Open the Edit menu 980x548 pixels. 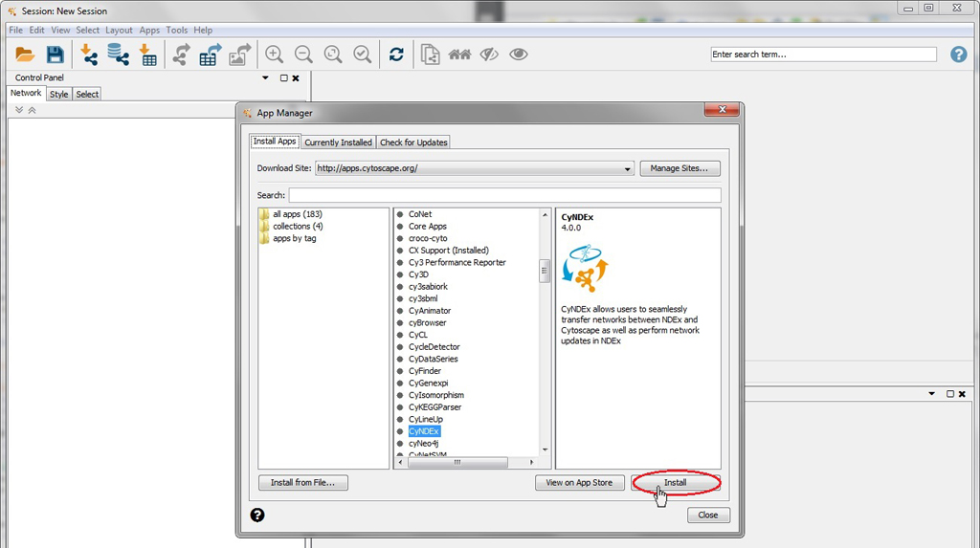point(37,30)
